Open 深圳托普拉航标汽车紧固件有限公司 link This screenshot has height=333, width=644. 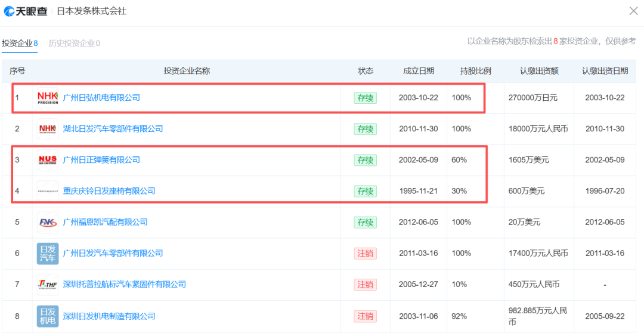click(x=125, y=285)
